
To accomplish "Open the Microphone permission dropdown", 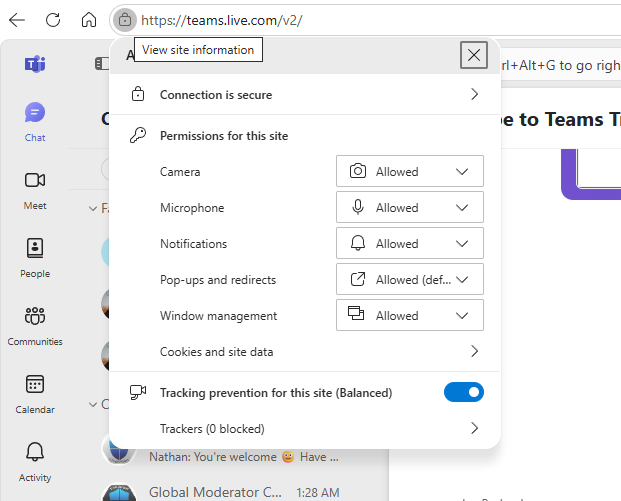I will pos(410,207).
